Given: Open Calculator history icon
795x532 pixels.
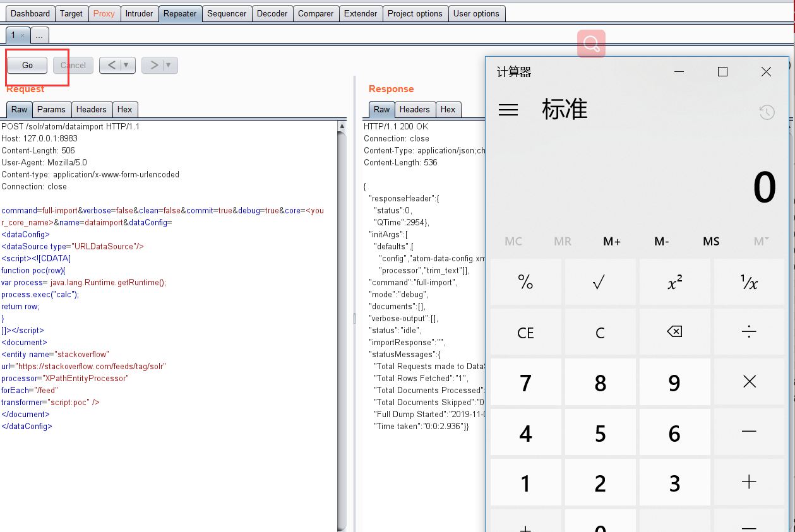Looking at the screenshot, I should (x=767, y=112).
